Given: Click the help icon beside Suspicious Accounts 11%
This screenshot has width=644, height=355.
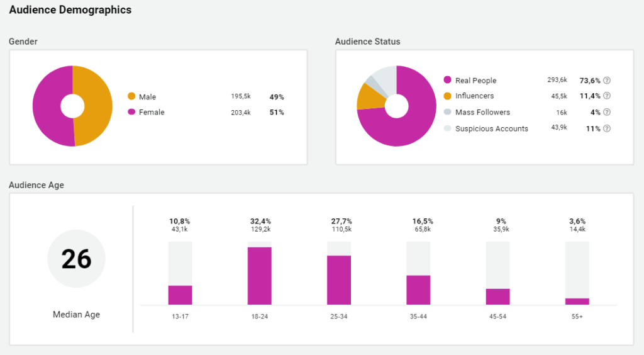Looking at the screenshot, I should pos(607,128).
